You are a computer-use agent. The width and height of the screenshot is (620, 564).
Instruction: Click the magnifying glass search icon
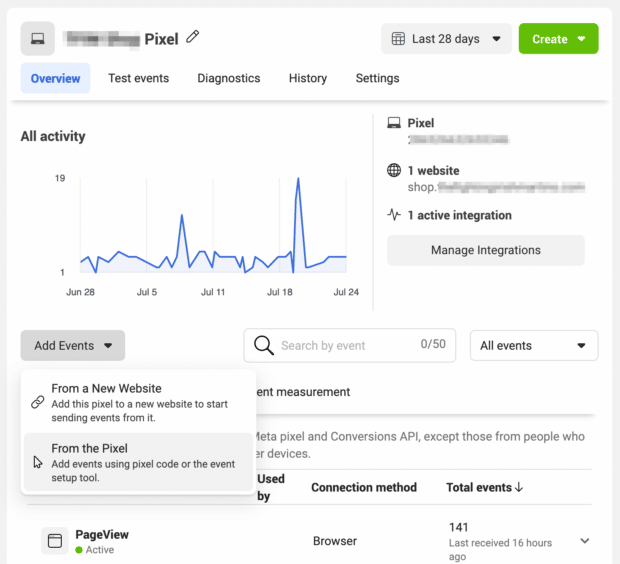pos(264,345)
